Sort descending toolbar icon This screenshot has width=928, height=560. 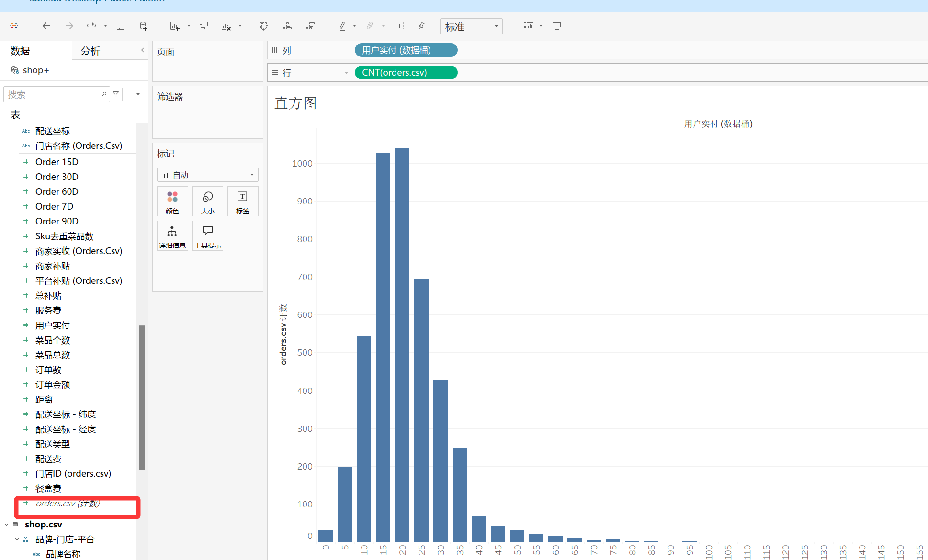point(310,26)
